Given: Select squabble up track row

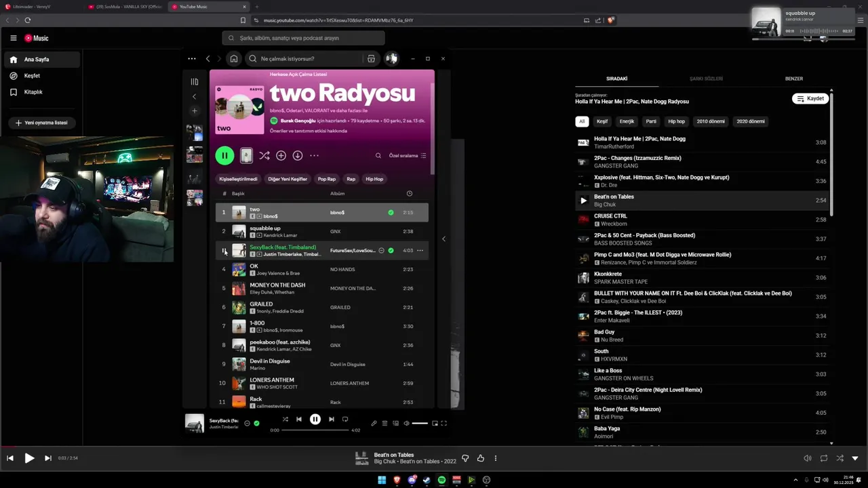Looking at the screenshot, I should [322, 232].
